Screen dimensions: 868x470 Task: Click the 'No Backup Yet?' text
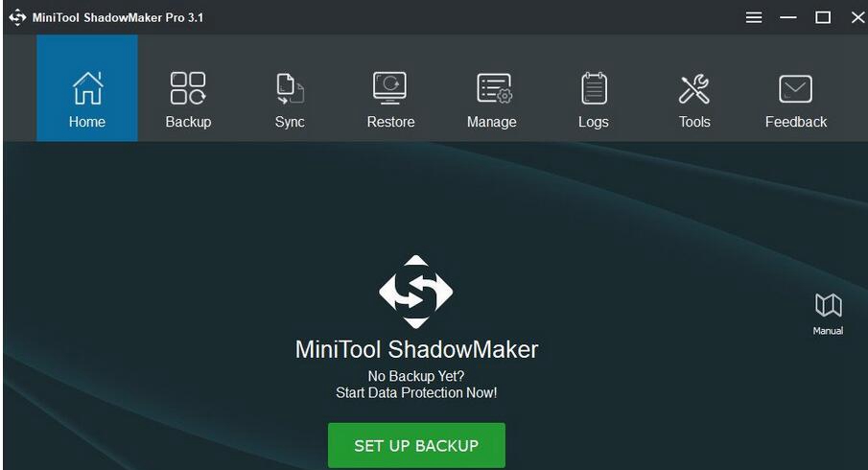click(x=416, y=376)
